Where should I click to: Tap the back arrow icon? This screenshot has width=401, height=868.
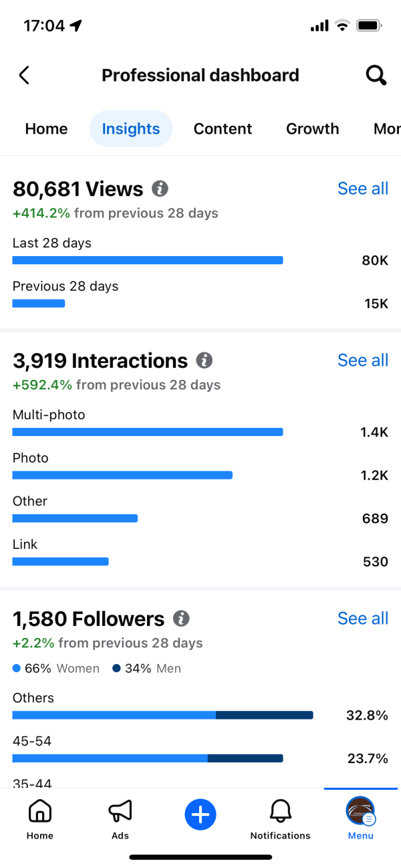pyautogui.click(x=24, y=75)
